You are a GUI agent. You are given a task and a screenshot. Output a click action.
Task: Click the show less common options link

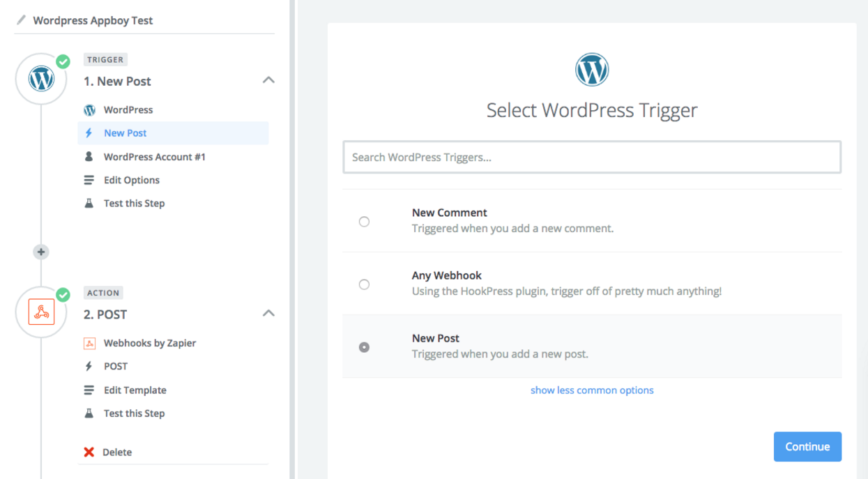(x=592, y=390)
